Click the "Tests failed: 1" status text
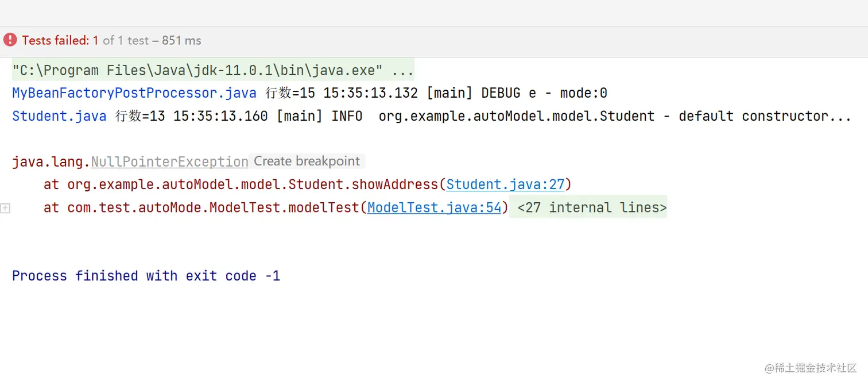Viewport: 868px width, 385px height. click(60, 40)
